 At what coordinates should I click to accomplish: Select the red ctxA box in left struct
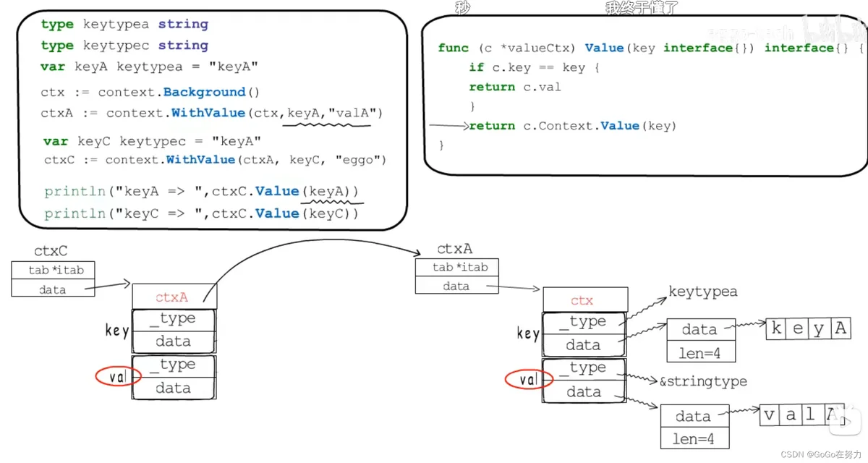point(174,297)
